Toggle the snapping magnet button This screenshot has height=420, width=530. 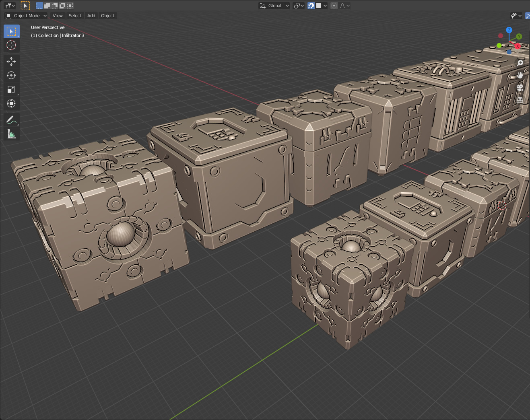point(311,6)
